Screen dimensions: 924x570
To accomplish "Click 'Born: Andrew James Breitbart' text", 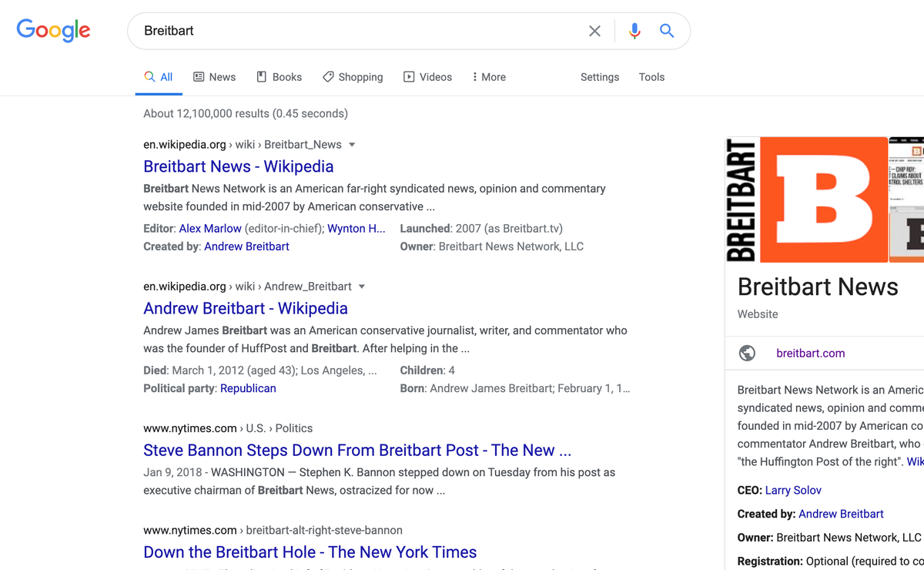I will pos(515,388).
